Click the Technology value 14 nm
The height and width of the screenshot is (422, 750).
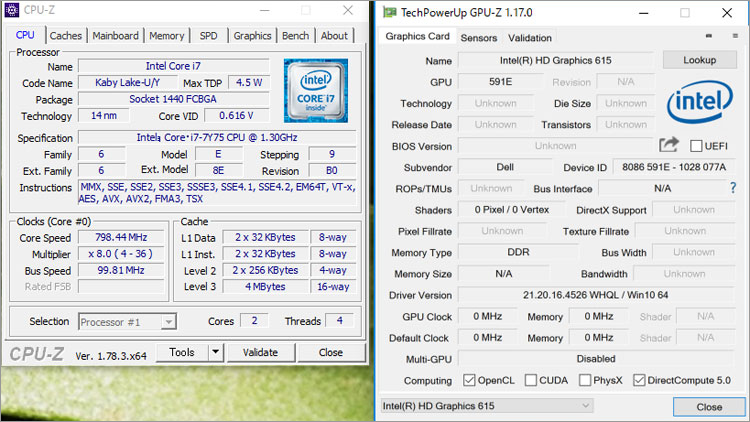point(104,115)
